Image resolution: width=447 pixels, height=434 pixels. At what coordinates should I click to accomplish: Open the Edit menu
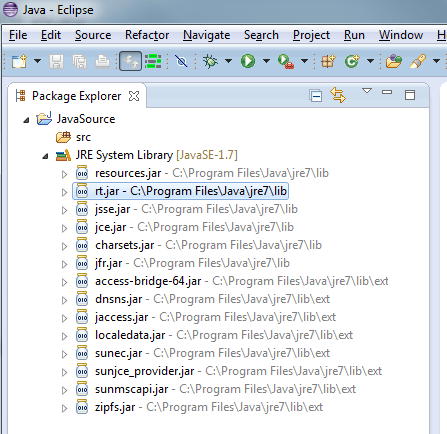(51, 35)
